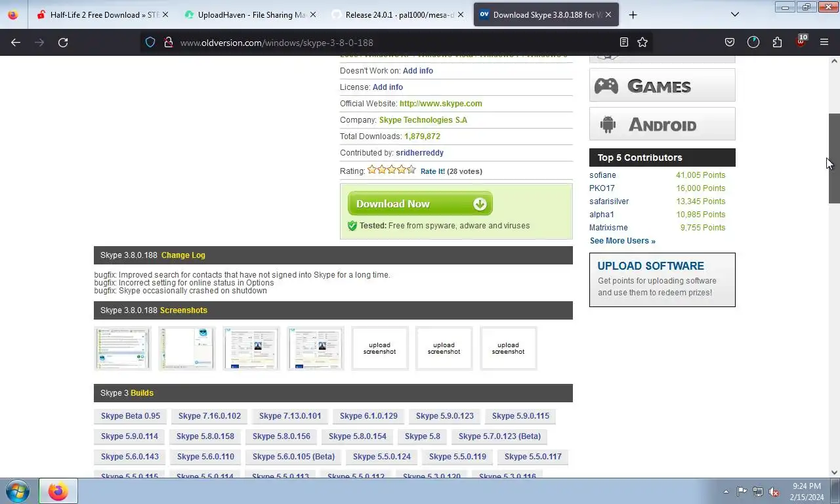Open the second Skype screenshot thumbnail

(x=187, y=348)
